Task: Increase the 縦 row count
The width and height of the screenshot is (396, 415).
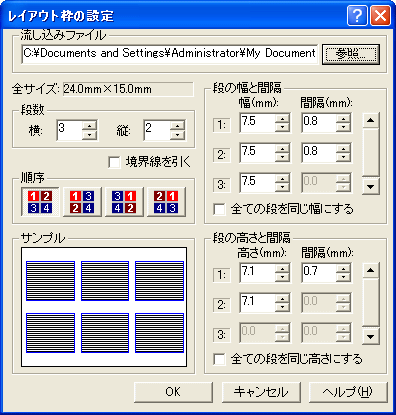Action: coord(177,126)
